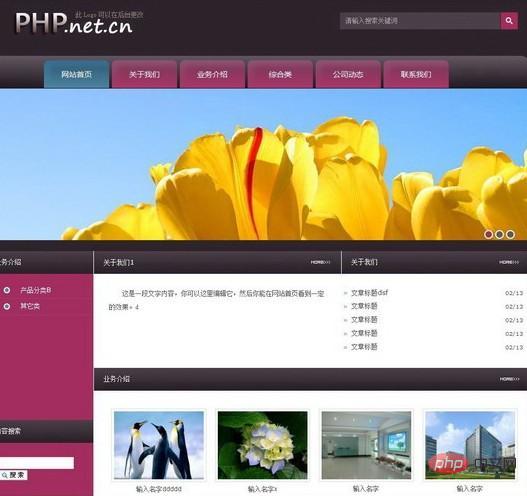The image size is (527, 496).
Task: Select the third banner slide dot
Action: pos(510,234)
